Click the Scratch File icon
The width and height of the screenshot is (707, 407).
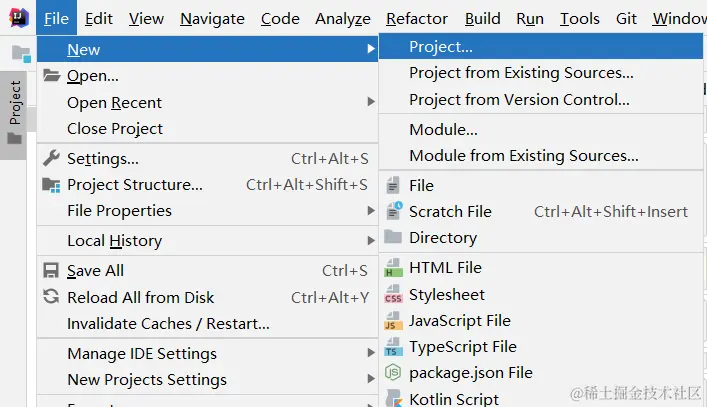(x=393, y=211)
